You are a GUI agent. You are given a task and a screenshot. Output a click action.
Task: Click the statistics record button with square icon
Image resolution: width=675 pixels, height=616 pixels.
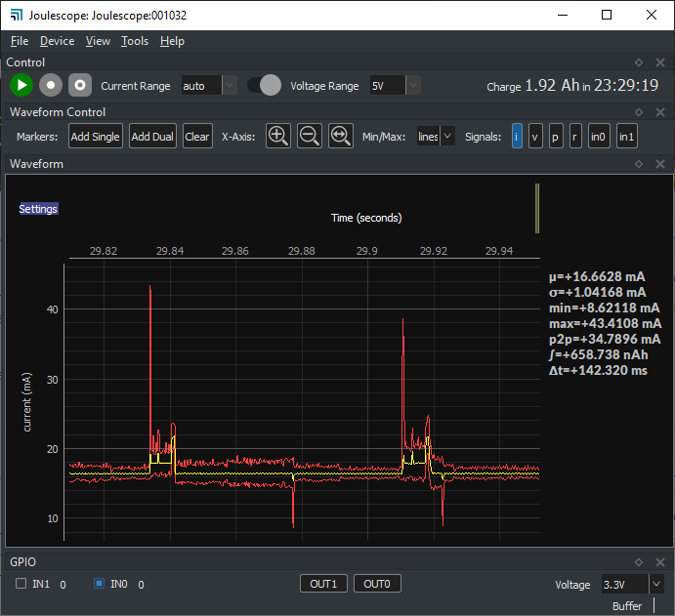pyautogui.click(x=80, y=85)
